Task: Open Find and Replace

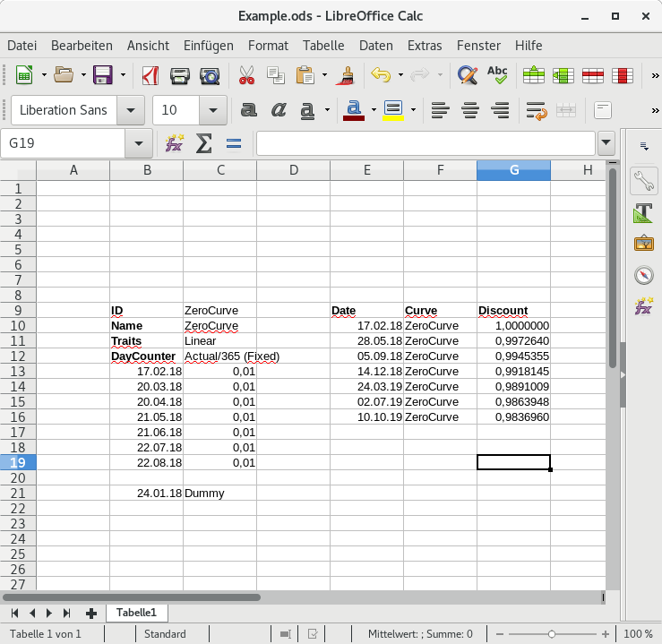Action: [x=468, y=75]
